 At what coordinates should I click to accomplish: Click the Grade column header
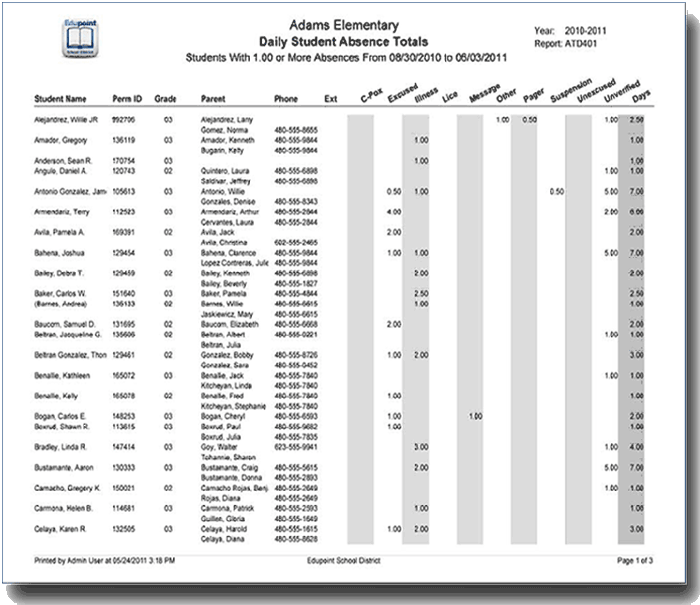point(165,99)
